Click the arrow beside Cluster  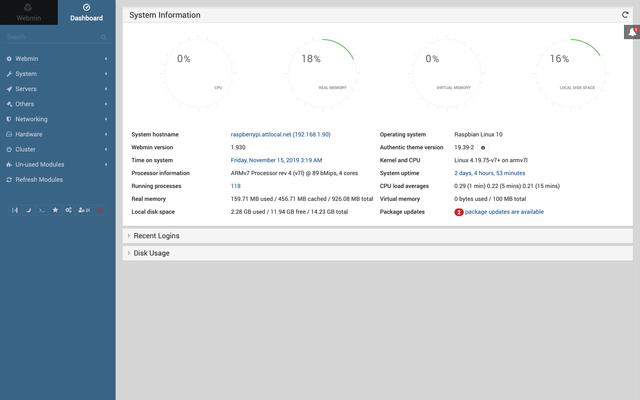click(106, 149)
